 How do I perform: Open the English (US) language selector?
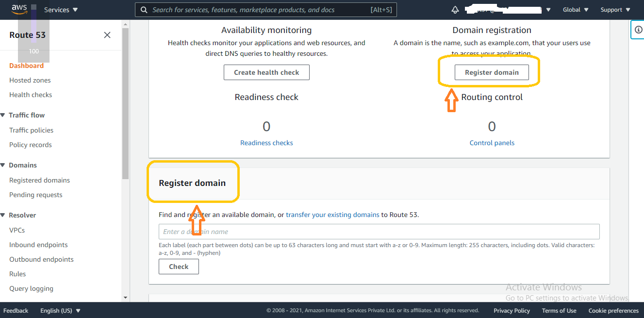[x=60, y=310]
